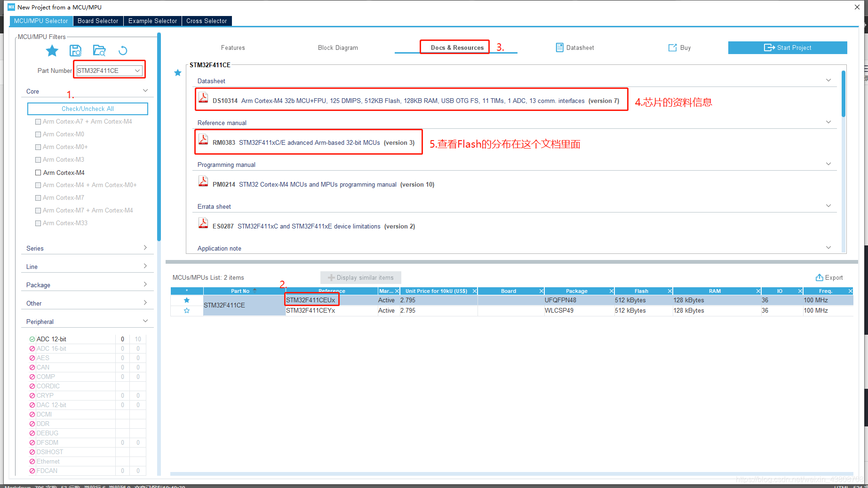Tick the Arm Cortex-M4 + Arm Cortex-M0+ checkbox
The height and width of the screenshot is (488, 868).
click(38, 185)
